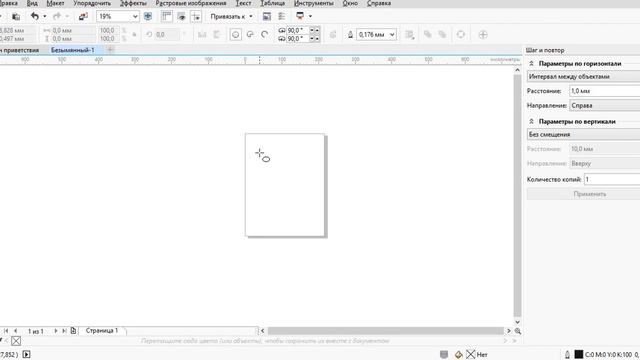The image size is (640, 360).
Task: Click the mirror vertically icon
Action: pyautogui.click(x=217, y=35)
